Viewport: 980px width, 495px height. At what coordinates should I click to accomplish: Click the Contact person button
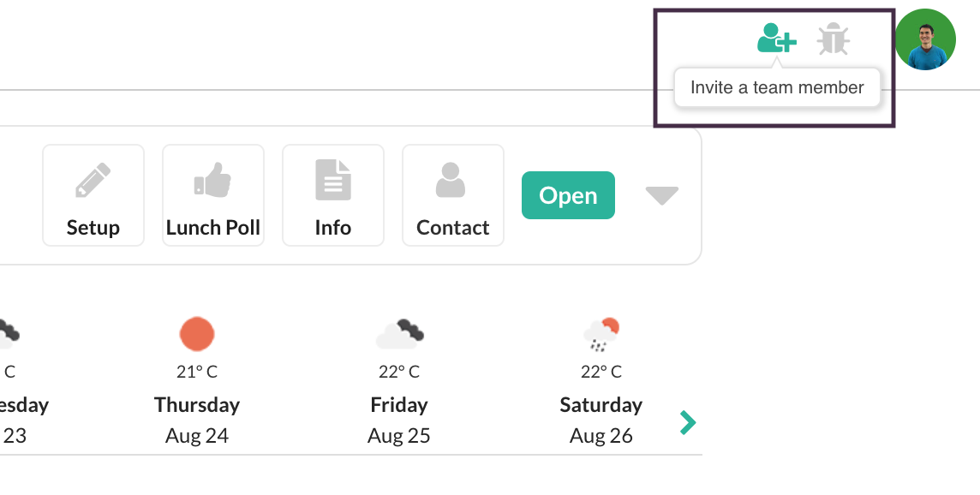coord(453,195)
